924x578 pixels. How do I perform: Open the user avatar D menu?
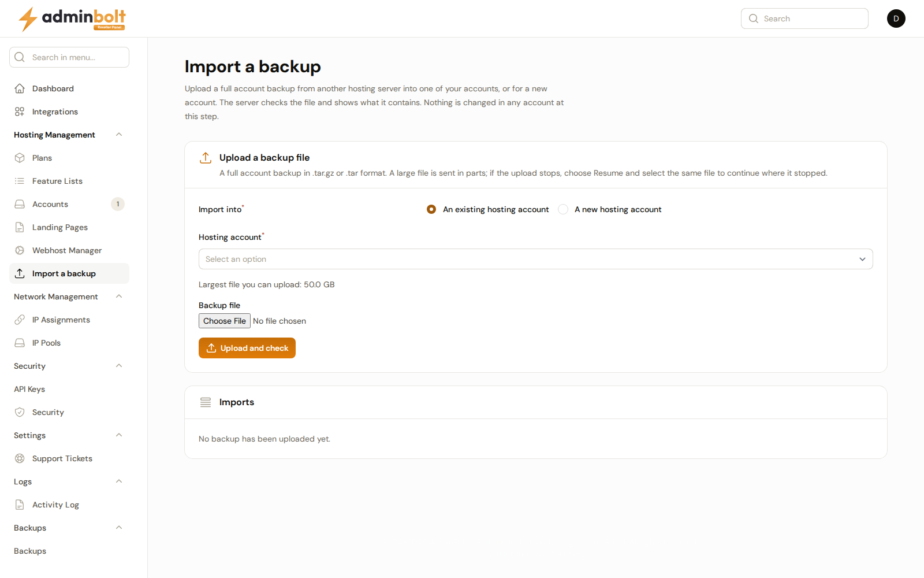pyautogui.click(x=896, y=18)
